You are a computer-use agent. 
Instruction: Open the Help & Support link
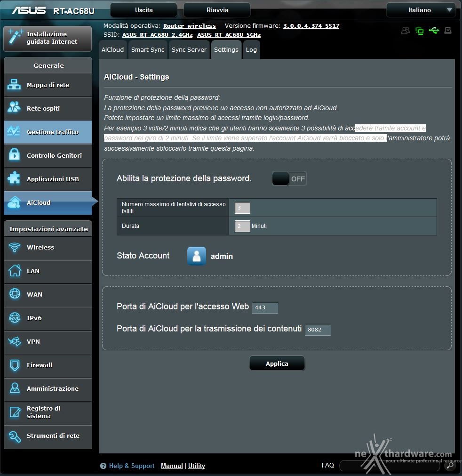click(132, 466)
